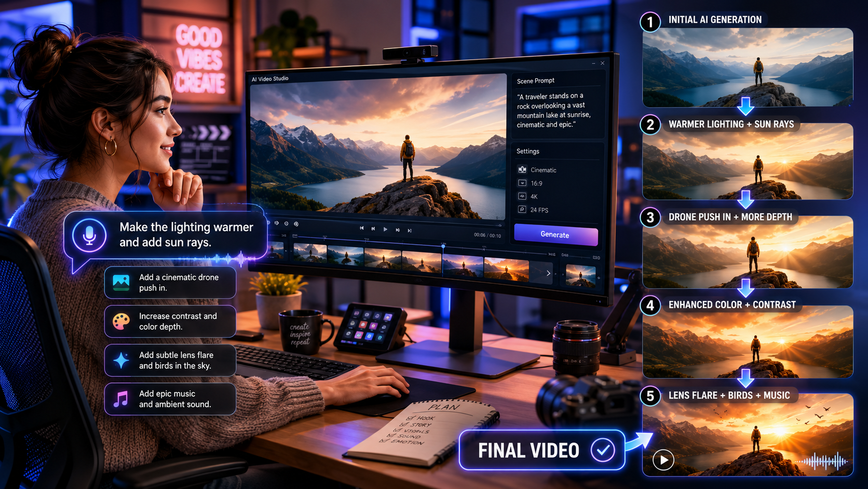Viewport: 868px width, 489px height.
Task: Move the timeline playhead marker
Action: 443,246
